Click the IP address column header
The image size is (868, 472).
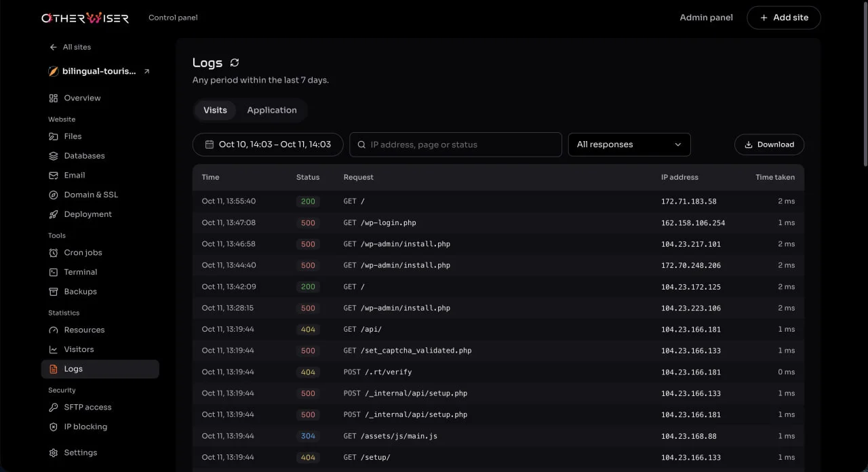coord(679,177)
